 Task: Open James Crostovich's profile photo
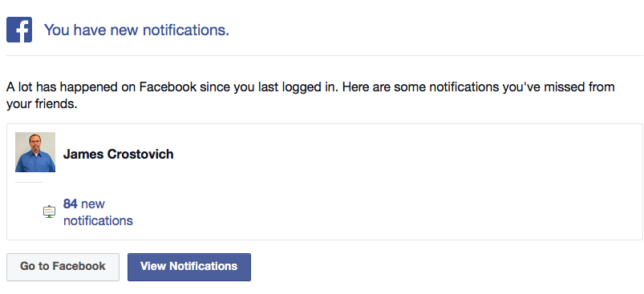coord(35,151)
